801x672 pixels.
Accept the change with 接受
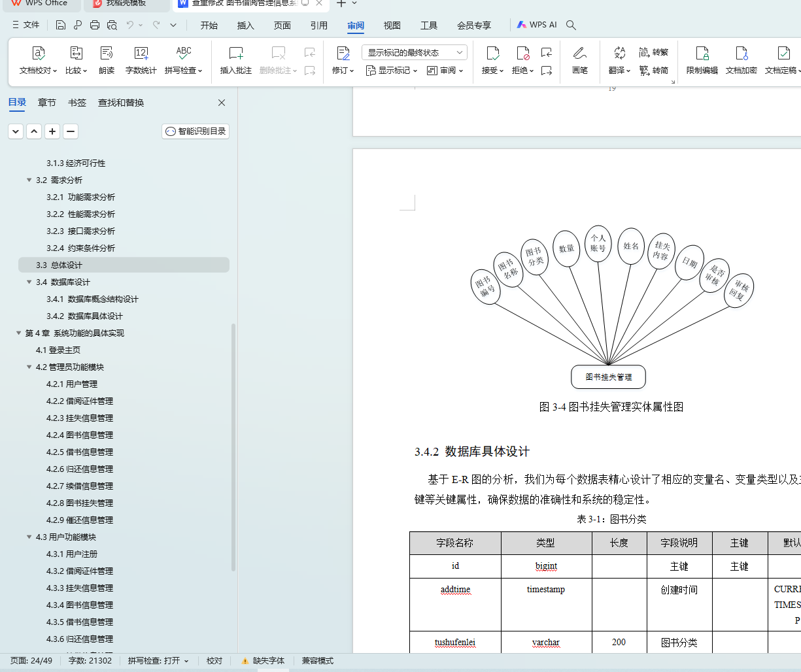pos(493,60)
